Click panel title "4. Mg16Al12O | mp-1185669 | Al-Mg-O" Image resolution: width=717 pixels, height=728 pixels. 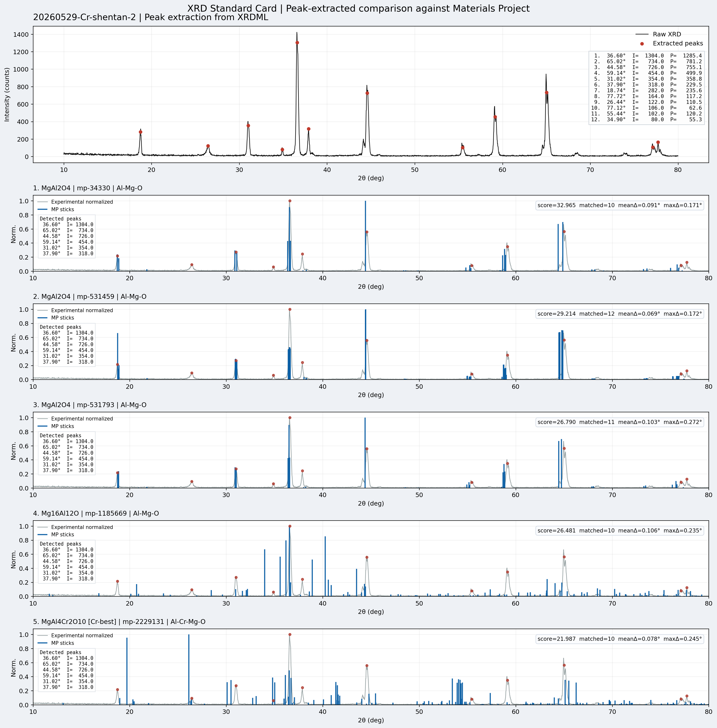click(96, 514)
